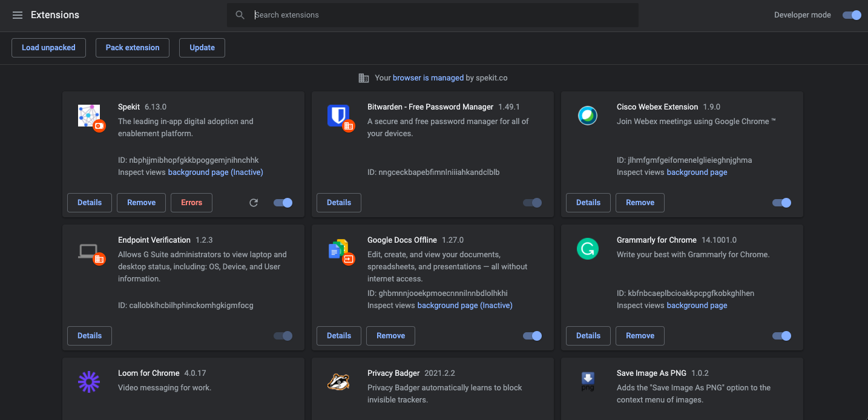This screenshot has height=420, width=868.
Task: Click the 'Privacy Badger' title
Action: click(393, 373)
